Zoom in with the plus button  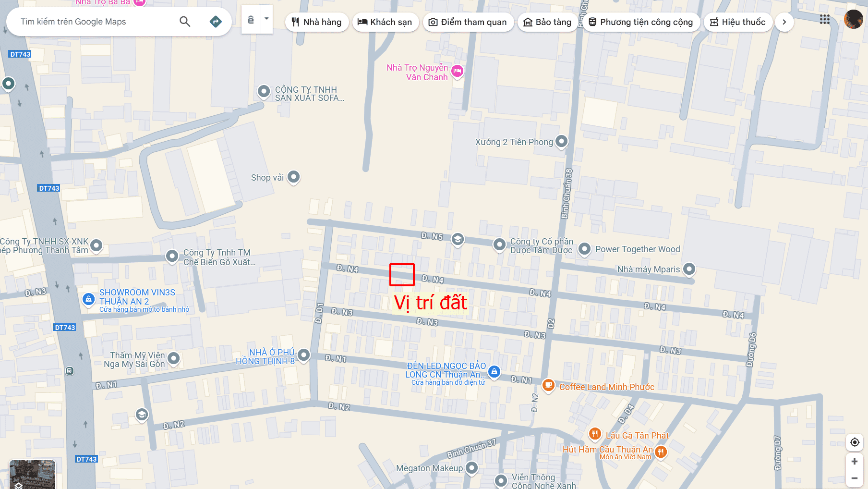(x=855, y=462)
